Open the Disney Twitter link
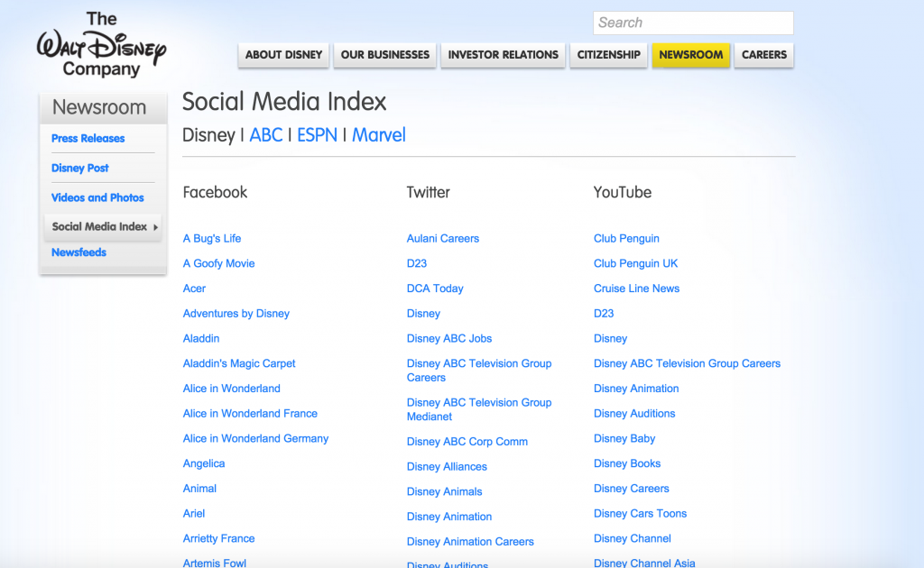 pyautogui.click(x=423, y=314)
